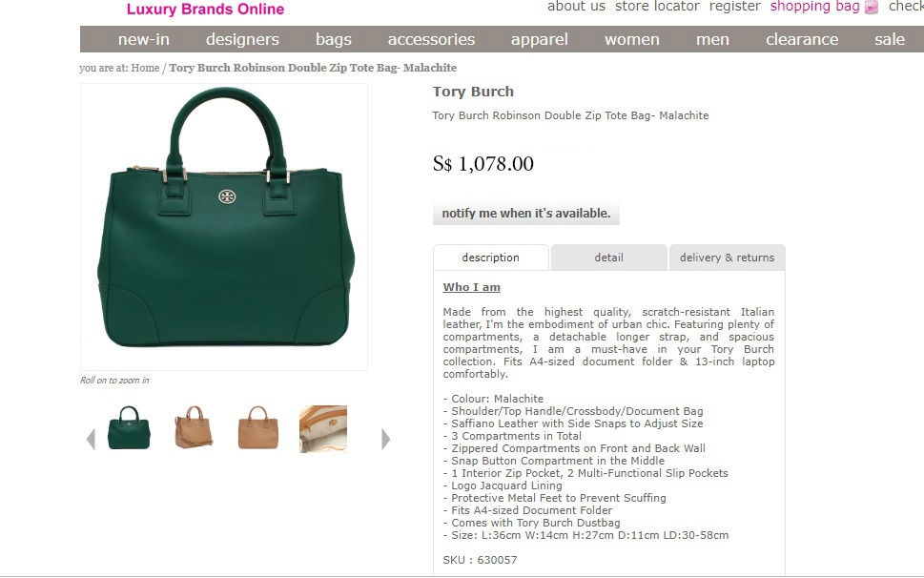Go to the clearance section
This screenshot has height=578, width=924.
802,39
